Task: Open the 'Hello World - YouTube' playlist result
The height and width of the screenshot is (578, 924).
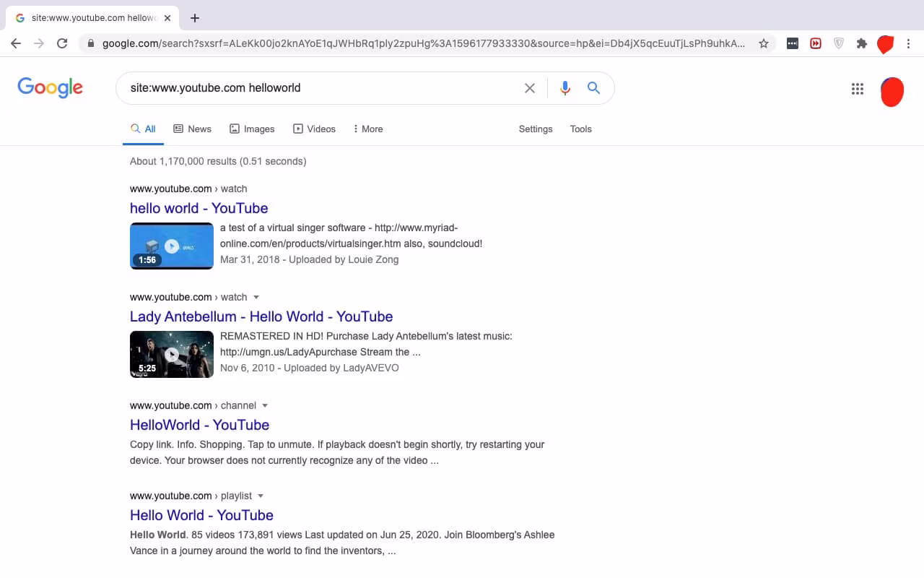Action: point(202,515)
